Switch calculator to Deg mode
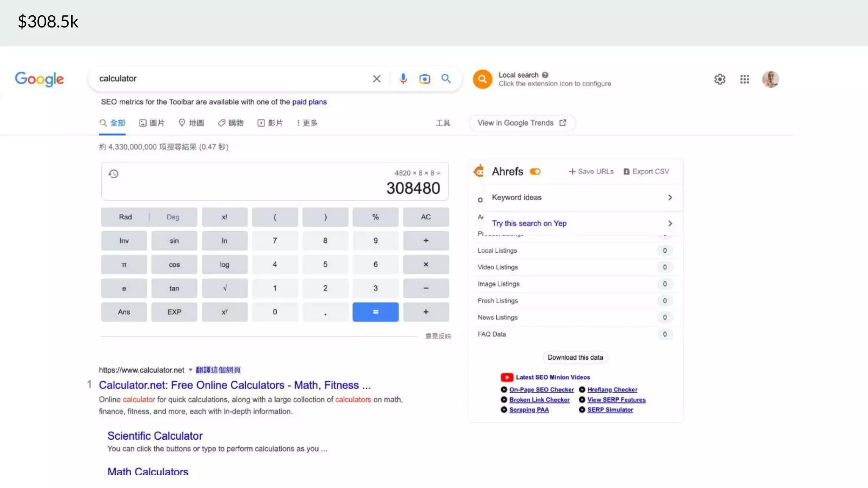The height and width of the screenshot is (488, 868). click(173, 217)
